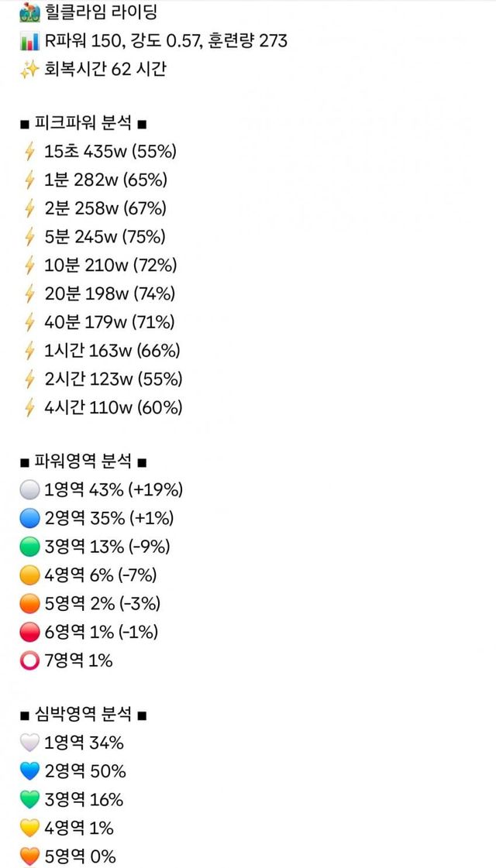The height and width of the screenshot is (868, 496).
Task: Click the lightning icon beside 15초 435w
Action: [x=30, y=152]
